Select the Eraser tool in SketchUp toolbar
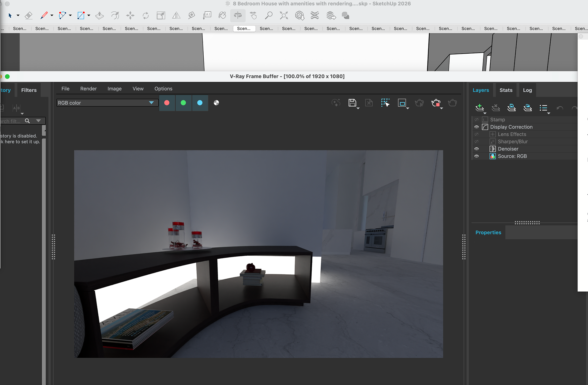Viewport: 588px width, 385px height. click(28, 15)
